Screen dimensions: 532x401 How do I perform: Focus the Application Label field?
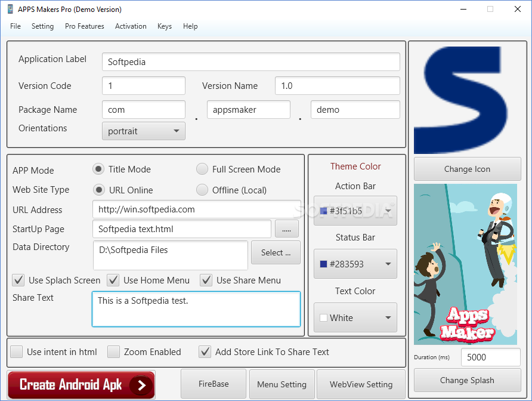(x=250, y=62)
